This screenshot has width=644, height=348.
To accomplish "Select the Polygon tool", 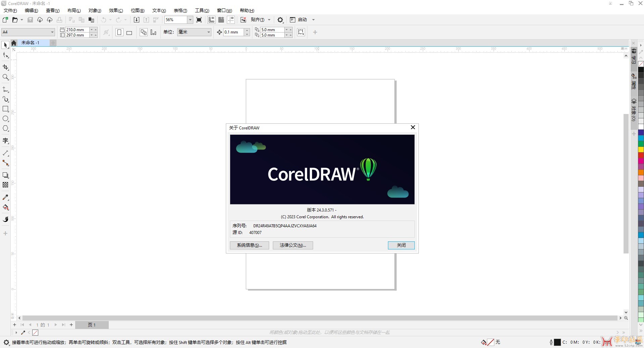I will click(5, 128).
